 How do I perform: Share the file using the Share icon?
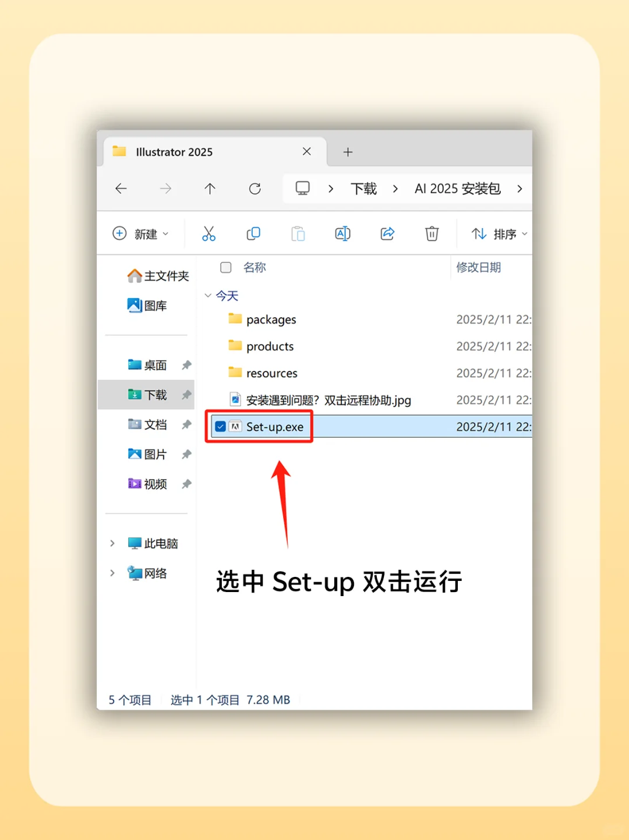387,233
